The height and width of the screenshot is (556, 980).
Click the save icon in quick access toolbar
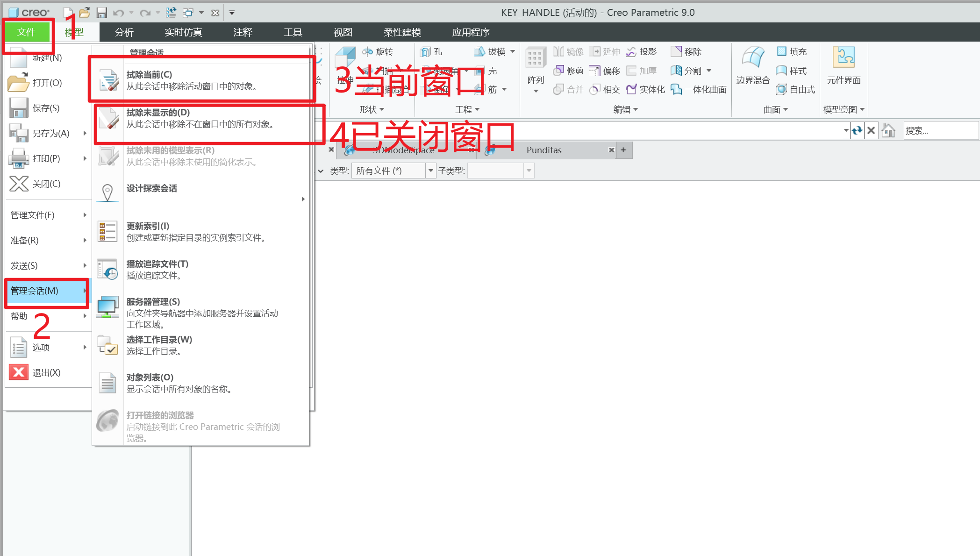(x=101, y=13)
